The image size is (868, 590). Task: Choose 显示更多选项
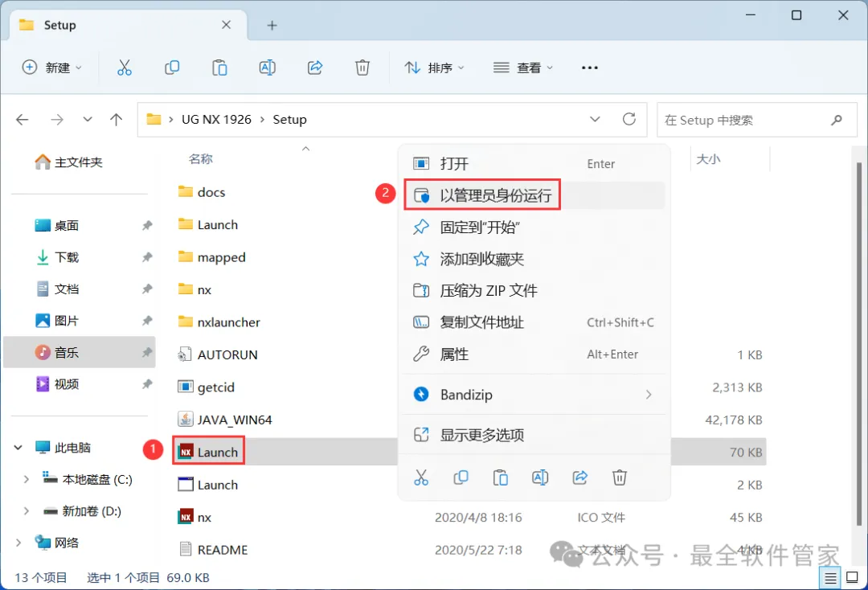(x=534, y=435)
